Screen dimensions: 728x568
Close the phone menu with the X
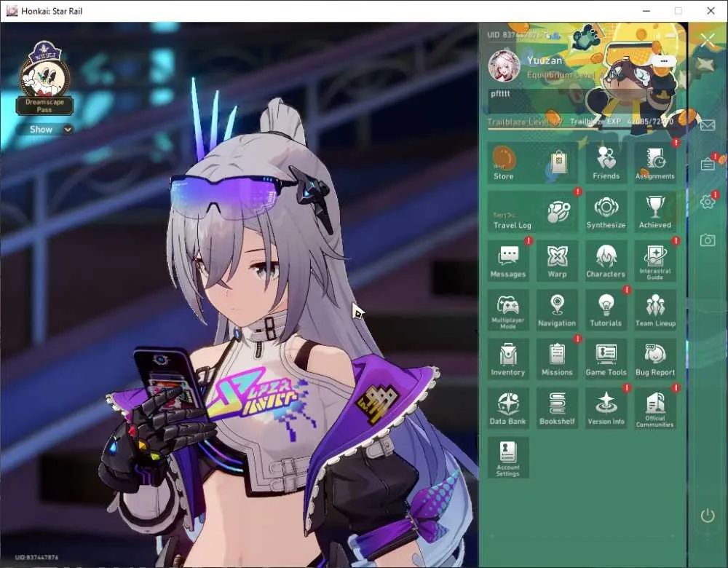pyautogui.click(x=708, y=40)
